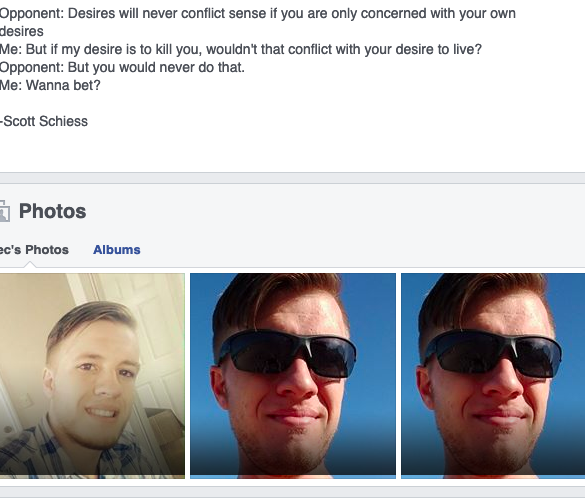This screenshot has height=498, width=585.
Task: Select the "ec's Photos" tab
Action: click(34, 250)
